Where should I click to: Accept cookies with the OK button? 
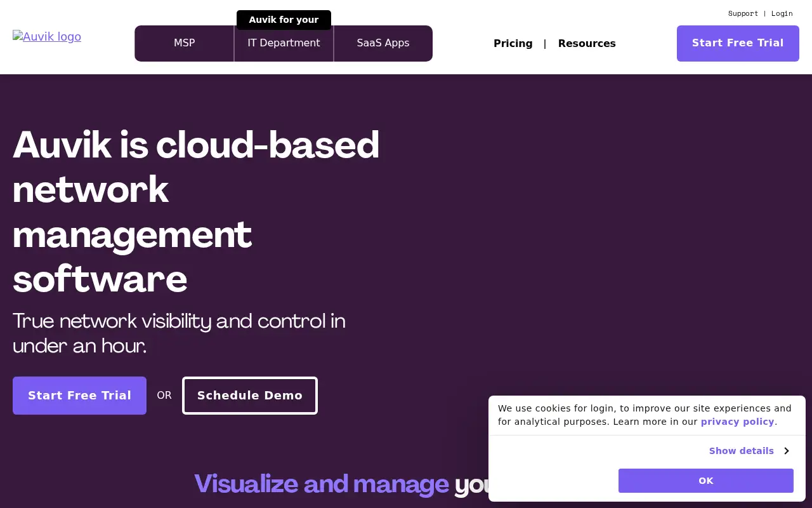pos(706,481)
